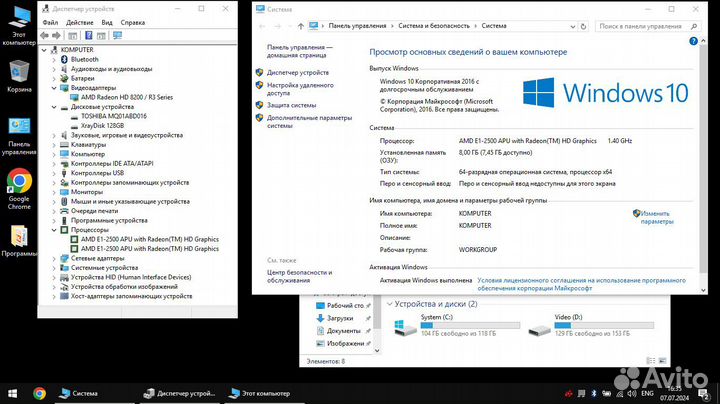Expand the Сетевые адаптеры category
Image resolution: width=720 pixels, height=404 pixels.
click(55, 258)
